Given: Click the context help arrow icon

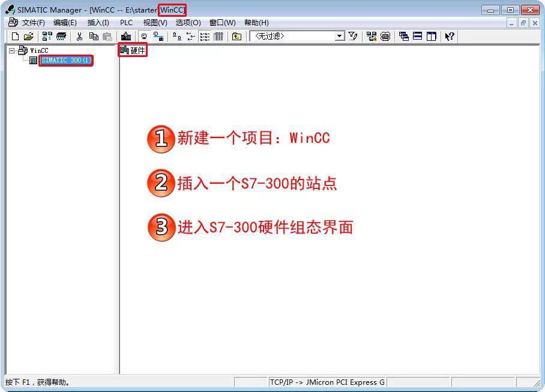Looking at the screenshot, I should [x=450, y=36].
